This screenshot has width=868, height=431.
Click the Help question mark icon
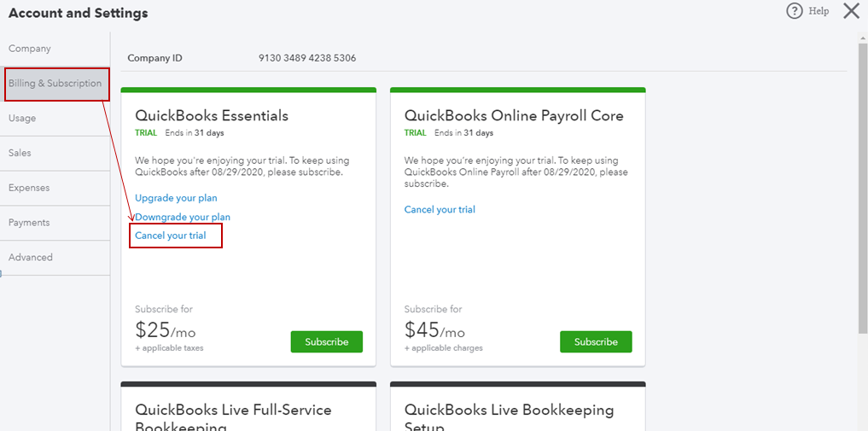[795, 11]
